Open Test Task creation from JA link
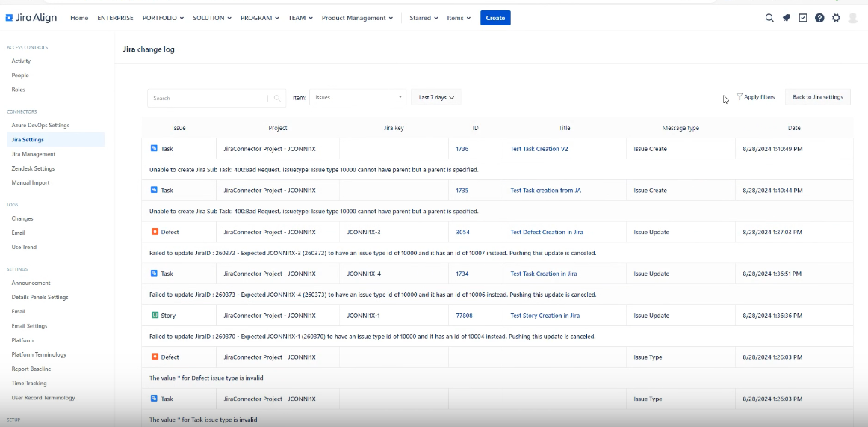The width and height of the screenshot is (868, 427). point(545,190)
